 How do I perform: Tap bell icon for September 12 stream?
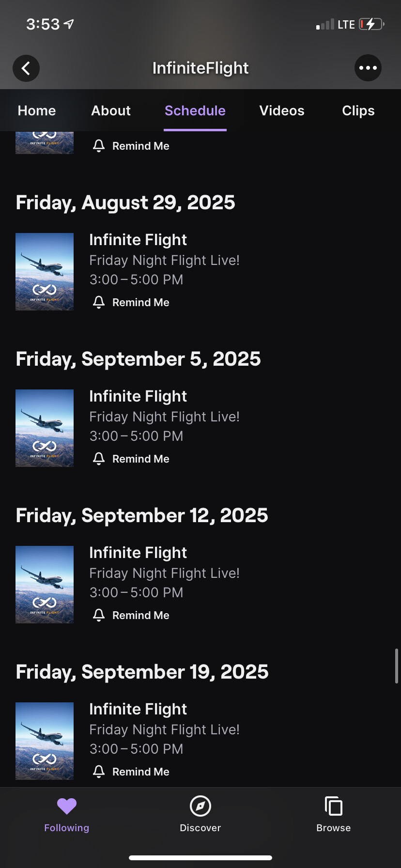coord(99,615)
